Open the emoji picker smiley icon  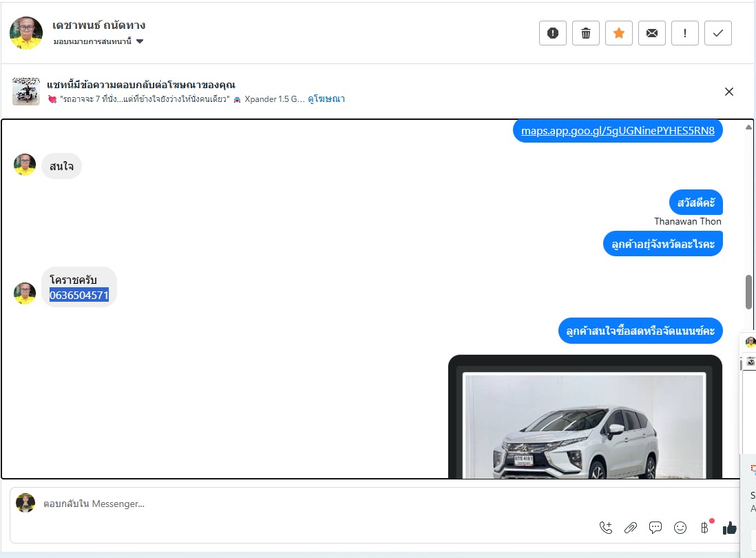pyautogui.click(x=680, y=528)
